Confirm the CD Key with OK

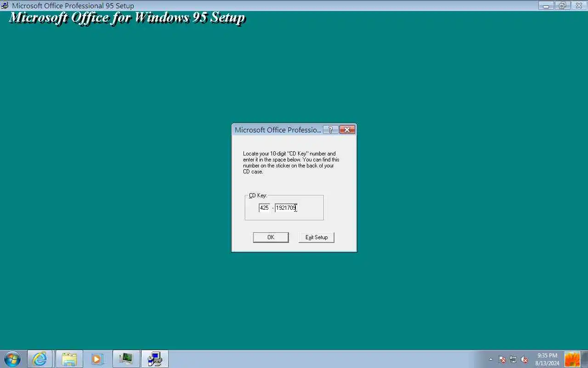coord(271,237)
